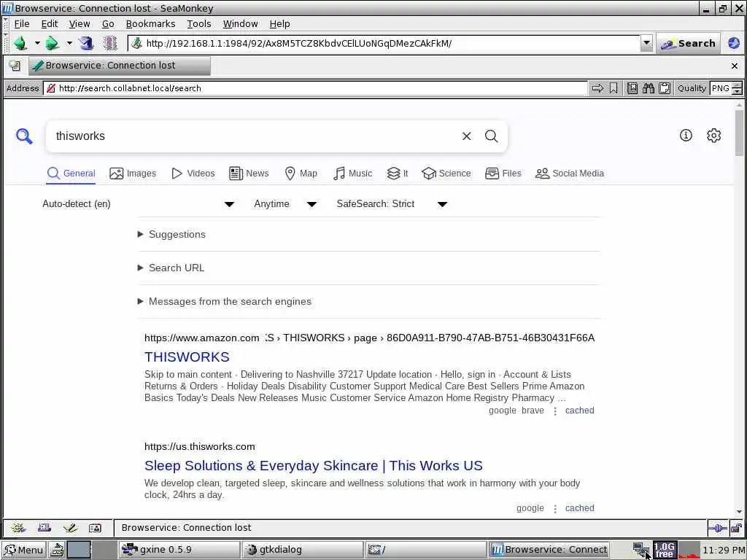Switch to gxine 0.5.9 in taskbar
747x560 pixels.
pyautogui.click(x=179, y=550)
